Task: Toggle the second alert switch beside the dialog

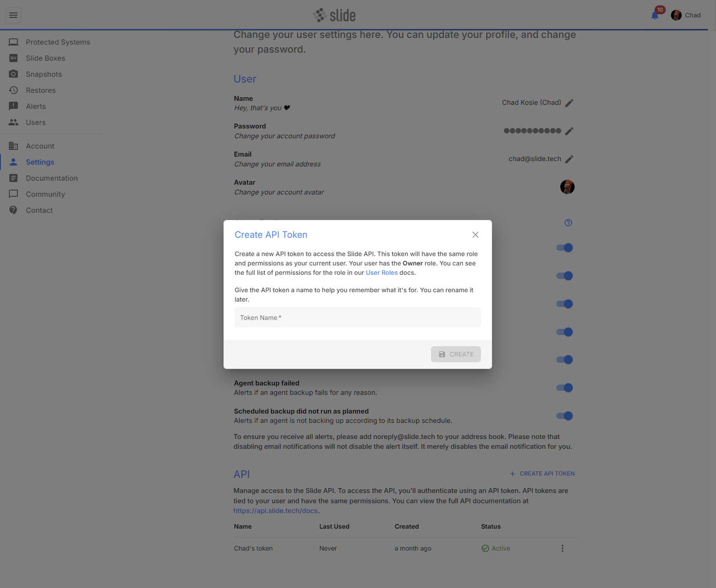Action: click(x=564, y=276)
